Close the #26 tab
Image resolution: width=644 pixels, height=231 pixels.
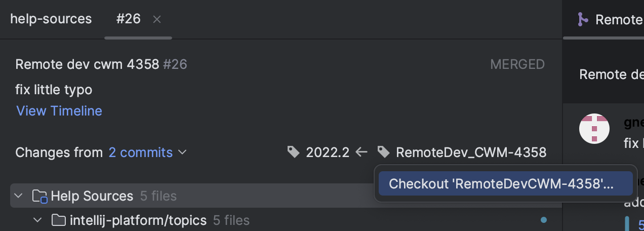157,19
